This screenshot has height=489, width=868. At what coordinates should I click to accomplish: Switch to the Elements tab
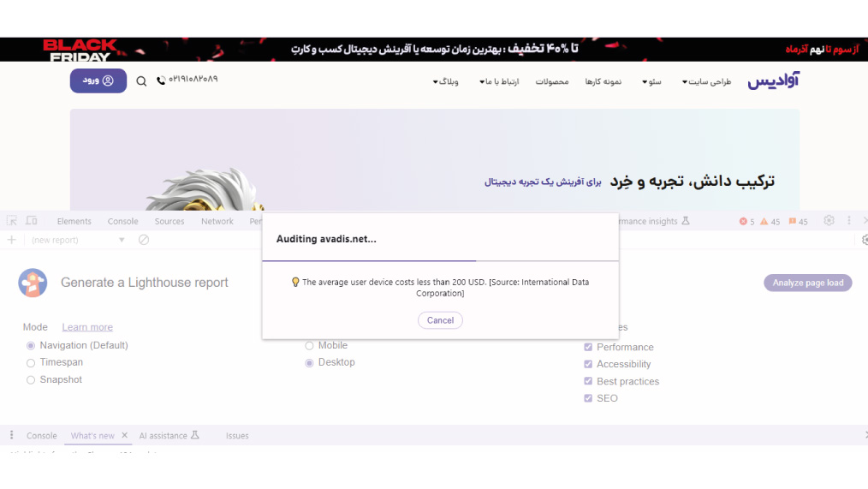point(74,221)
